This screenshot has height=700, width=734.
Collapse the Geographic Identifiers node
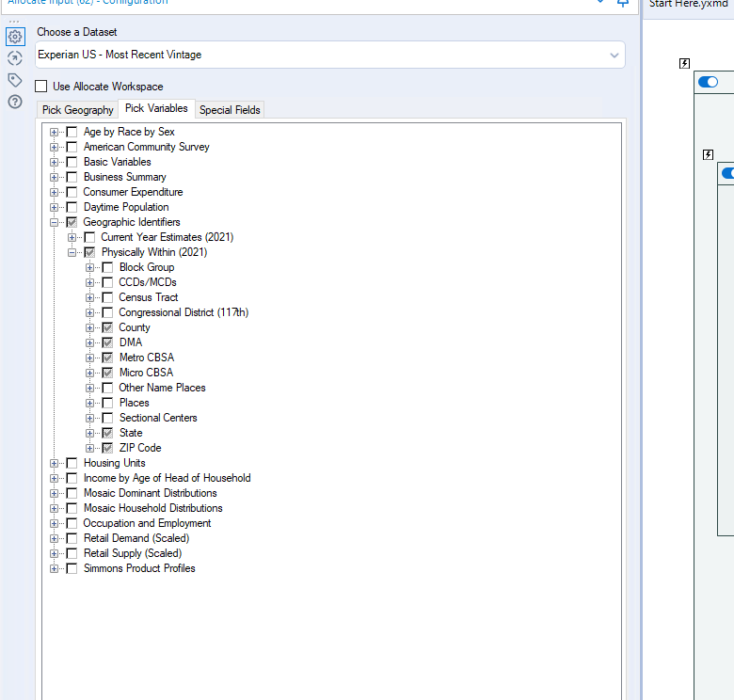[54, 222]
